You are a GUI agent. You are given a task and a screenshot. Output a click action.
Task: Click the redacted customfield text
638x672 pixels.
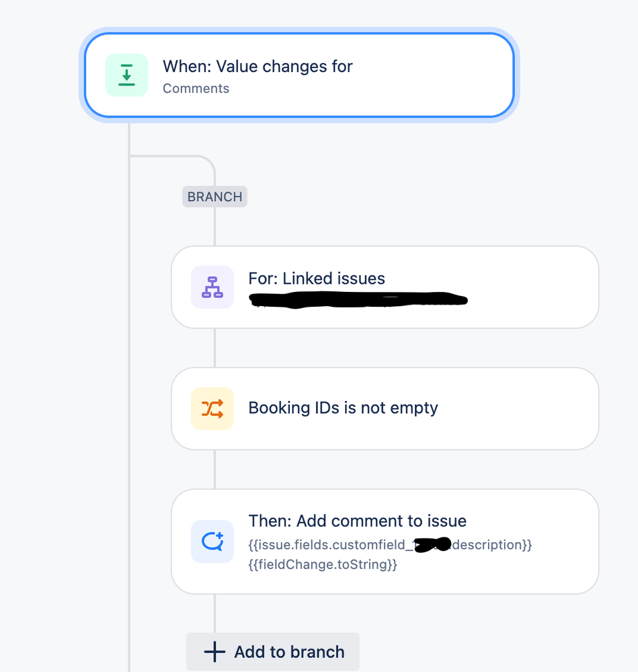[431, 545]
